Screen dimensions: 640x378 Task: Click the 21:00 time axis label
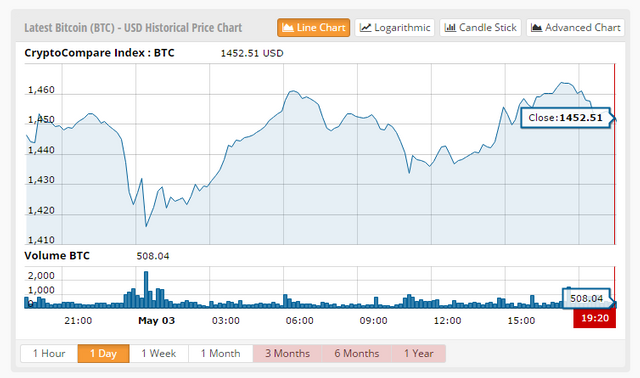coord(78,321)
